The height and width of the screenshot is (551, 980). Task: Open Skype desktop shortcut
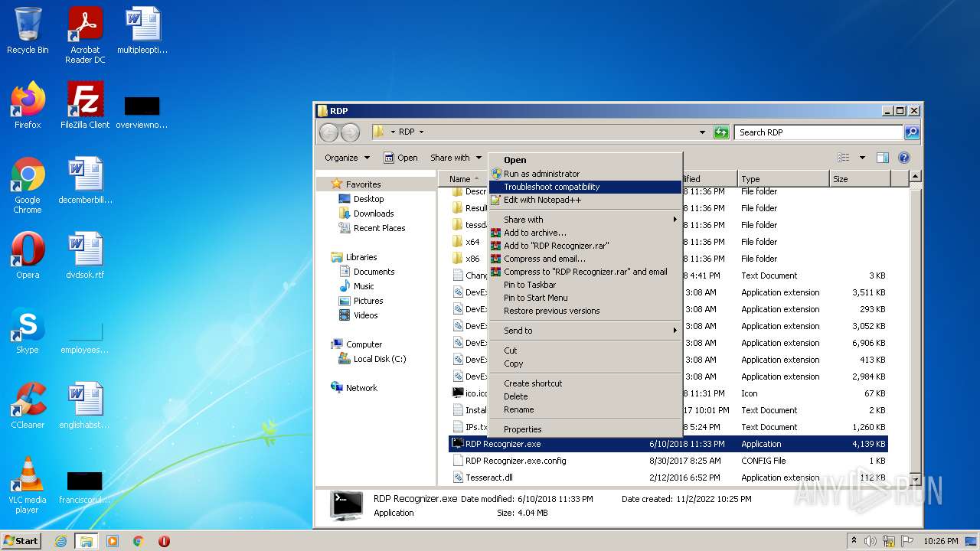[x=28, y=330]
